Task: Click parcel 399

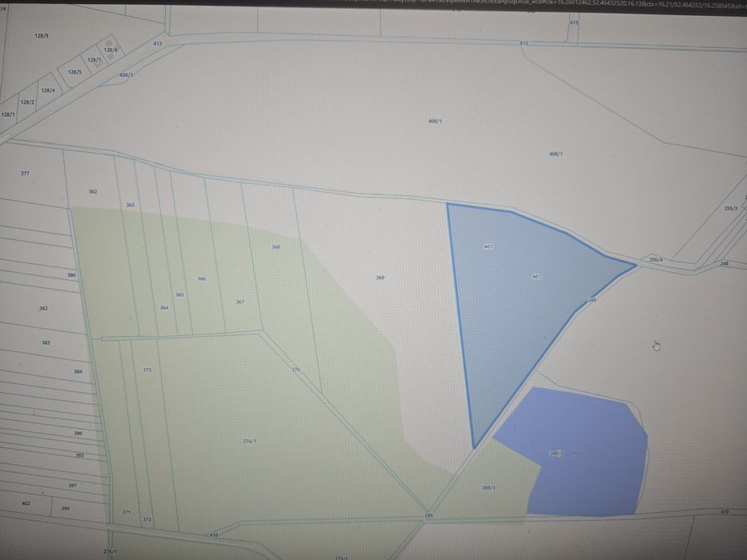Action: tap(66, 508)
